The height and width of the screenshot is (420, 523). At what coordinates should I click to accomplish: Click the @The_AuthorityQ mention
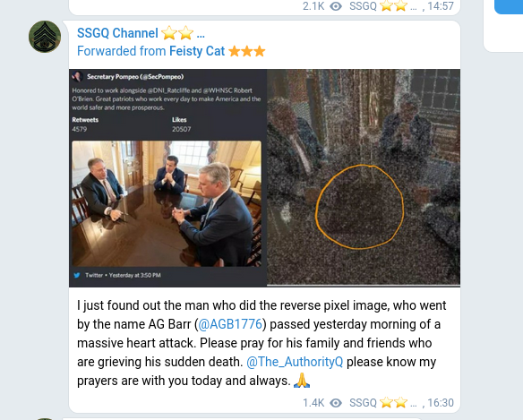point(295,362)
